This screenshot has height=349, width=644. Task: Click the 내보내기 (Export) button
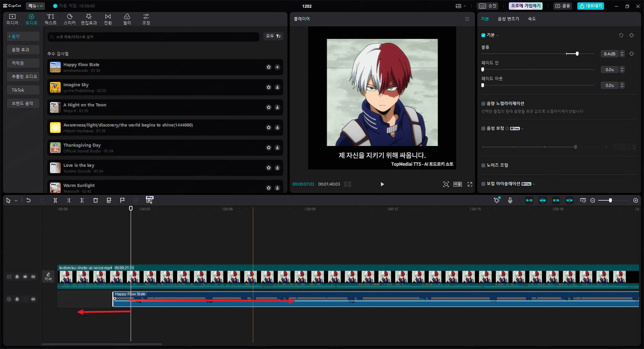pos(591,6)
